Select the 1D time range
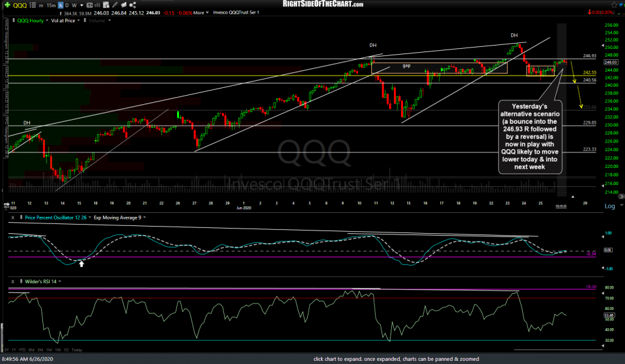 (x=66, y=350)
